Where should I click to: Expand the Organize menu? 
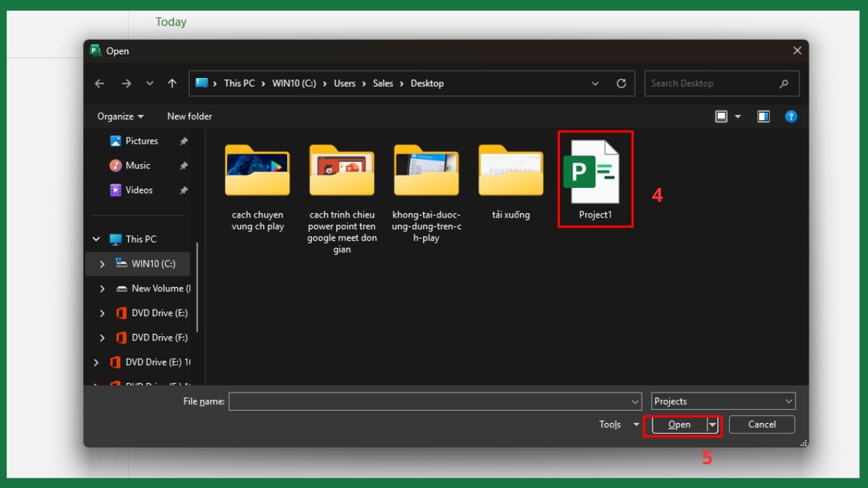click(x=120, y=116)
